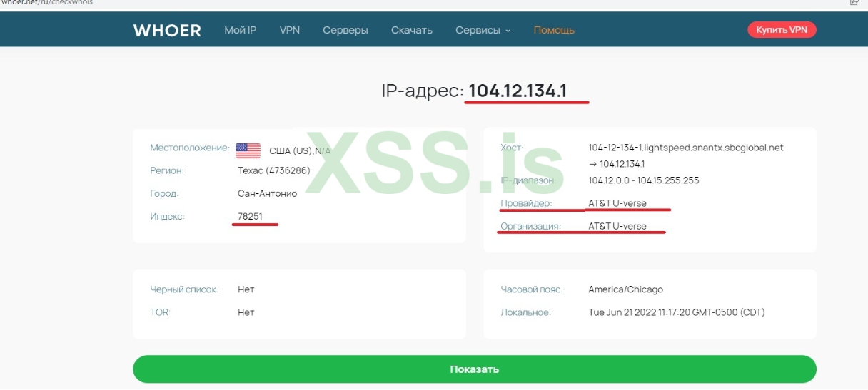This screenshot has height=390, width=868.
Task: Click the index value 78251
Action: coord(250,216)
